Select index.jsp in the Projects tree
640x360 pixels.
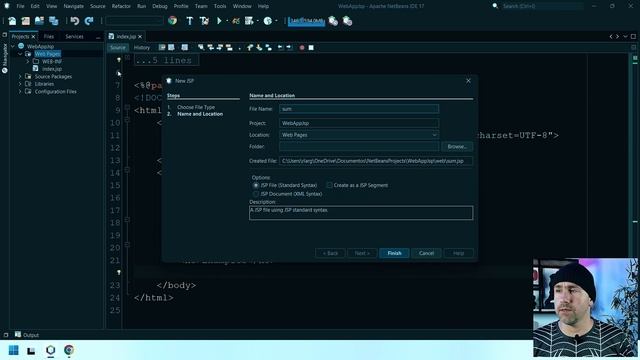click(x=52, y=69)
